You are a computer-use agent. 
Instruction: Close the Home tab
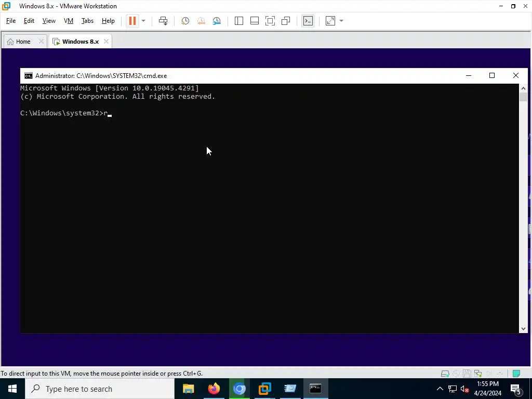click(x=41, y=42)
